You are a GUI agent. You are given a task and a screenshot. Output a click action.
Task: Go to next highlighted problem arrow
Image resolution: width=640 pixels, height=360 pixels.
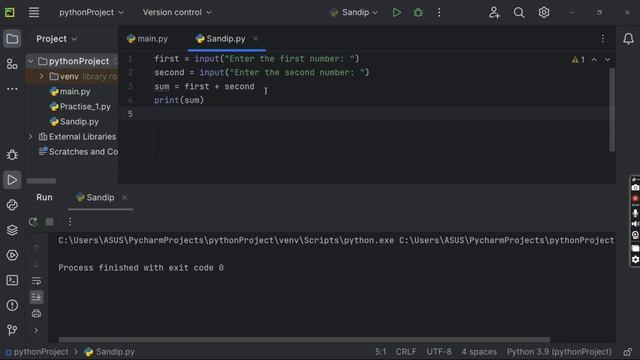tap(607, 60)
